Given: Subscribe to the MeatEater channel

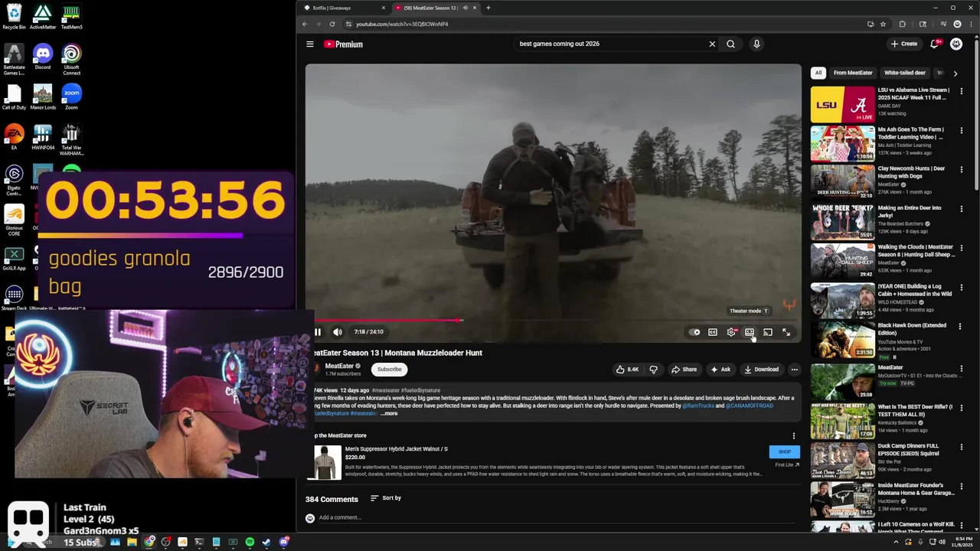Looking at the screenshot, I should (x=389, y=370).
